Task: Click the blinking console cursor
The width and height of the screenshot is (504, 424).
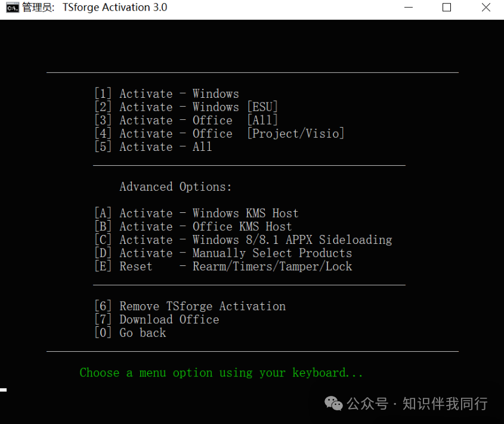Action: 3,390
